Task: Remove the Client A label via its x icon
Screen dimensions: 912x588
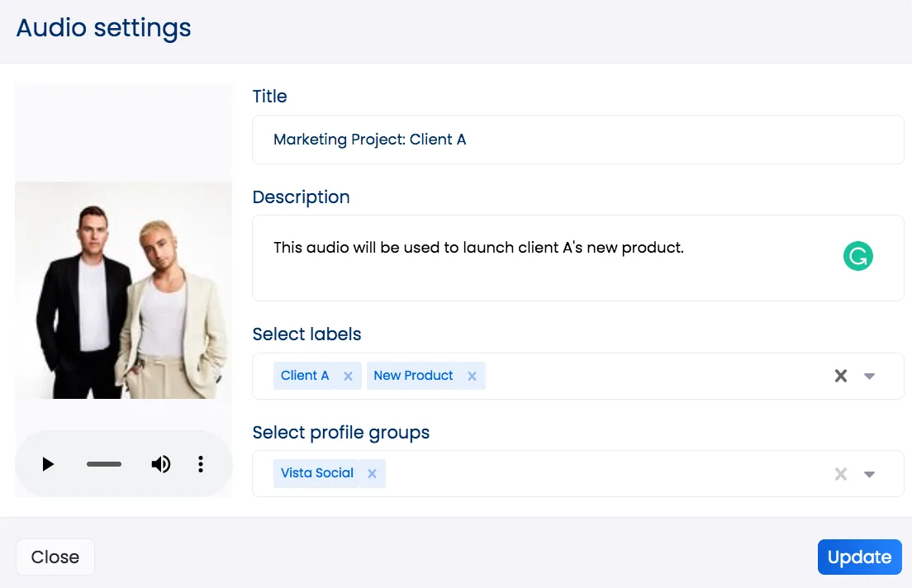Action: click(348, 376)
